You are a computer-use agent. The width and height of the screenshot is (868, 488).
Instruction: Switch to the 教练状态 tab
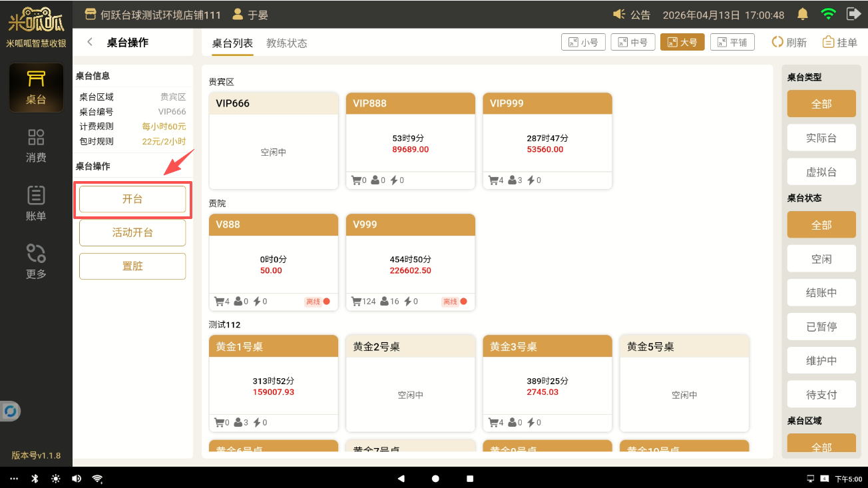[286, 43]
